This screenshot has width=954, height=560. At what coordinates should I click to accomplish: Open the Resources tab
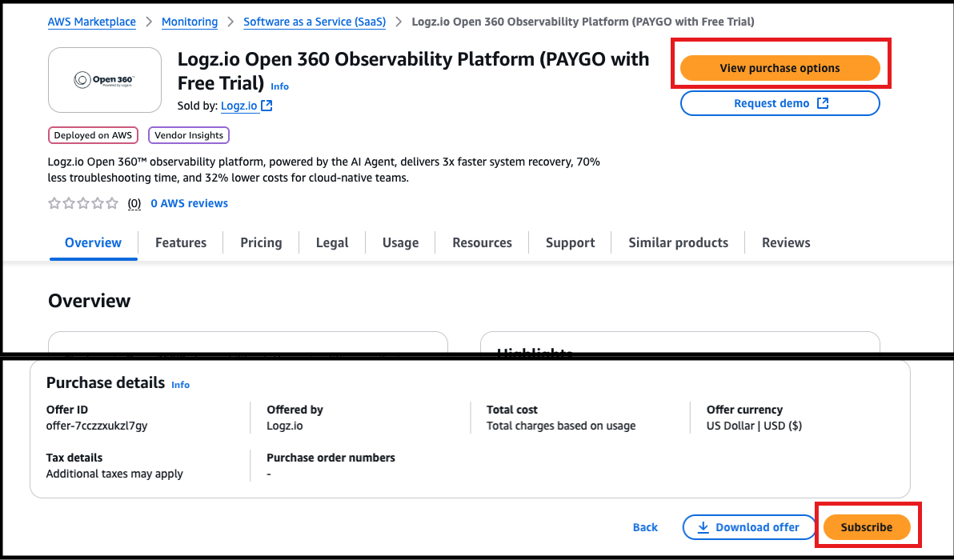pos(482,242)
